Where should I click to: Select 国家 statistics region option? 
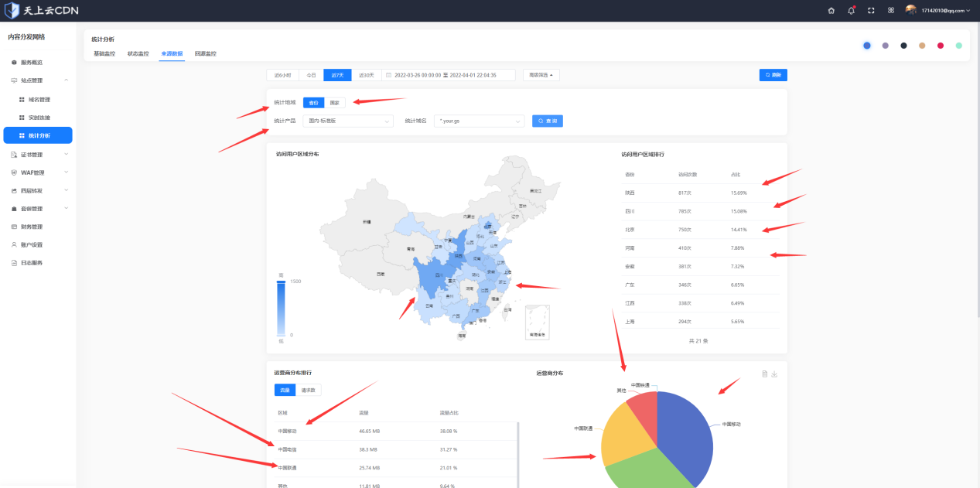[x=334, y=102]
